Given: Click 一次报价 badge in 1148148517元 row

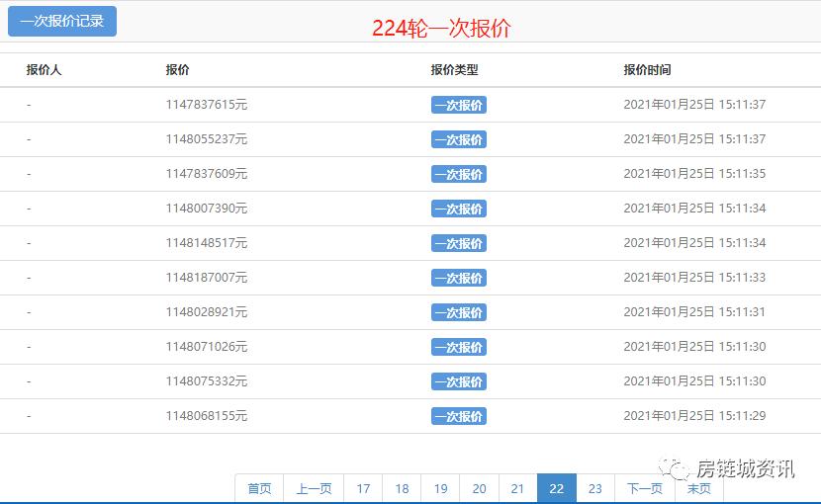Looking at the screenshot, I should (459, 243).
